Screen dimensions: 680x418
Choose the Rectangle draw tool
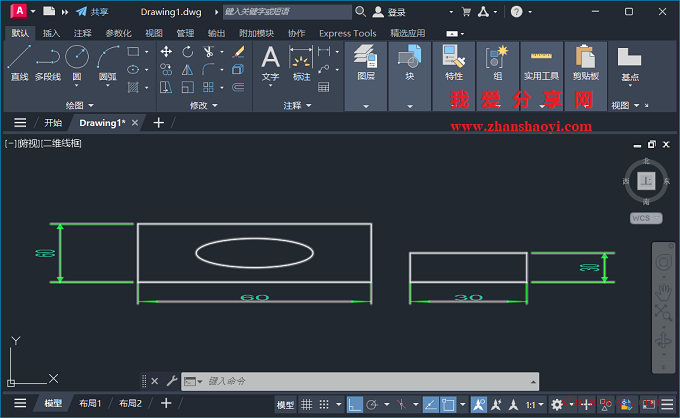tap(133, 52)
